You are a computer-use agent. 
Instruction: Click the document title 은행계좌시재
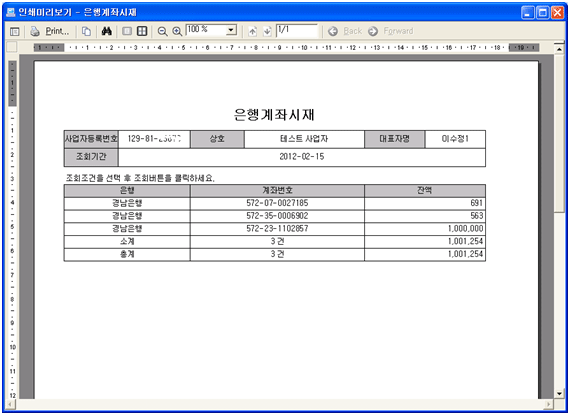pos(274,115)
